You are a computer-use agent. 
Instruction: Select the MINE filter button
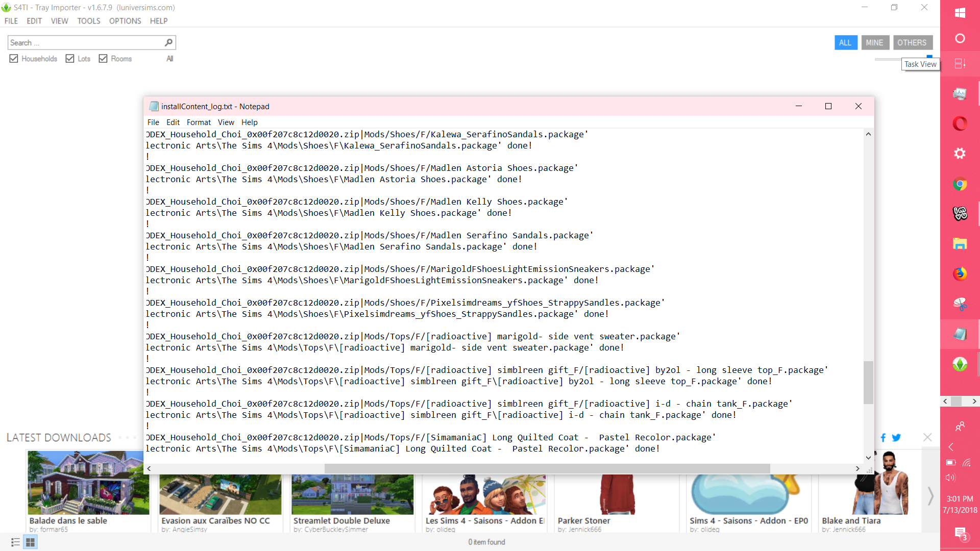click(875, 42)
